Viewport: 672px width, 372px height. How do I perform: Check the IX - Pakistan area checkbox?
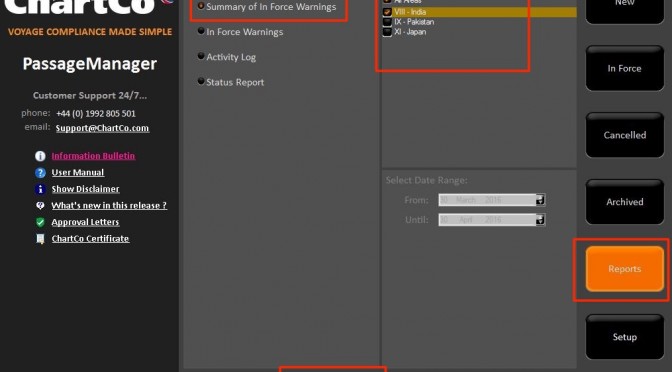pos(387,22)
